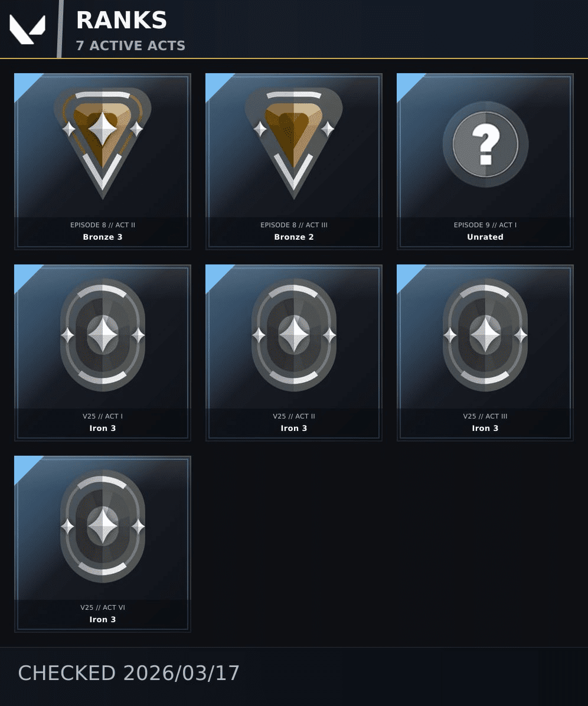Select Iron 3 badge for V25 Act II
This screenshot has width=588, height=706.
pyautogui.click(x=294, y=335)
